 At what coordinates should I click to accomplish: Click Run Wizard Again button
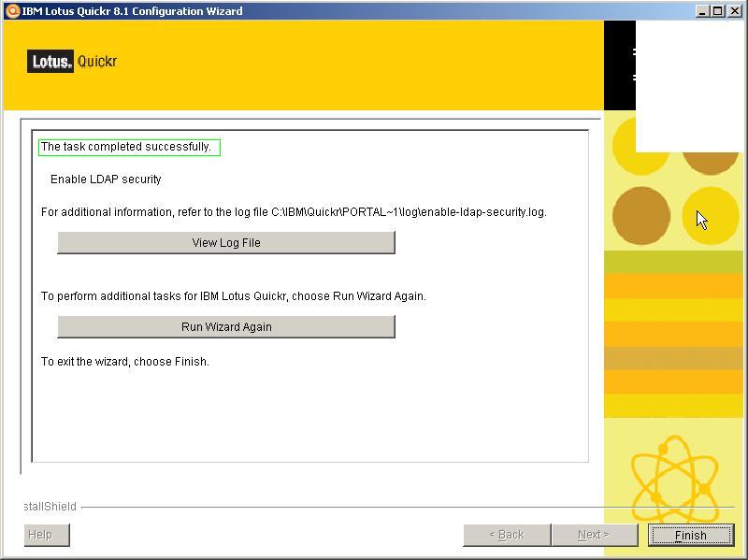(x=226, y=327)
